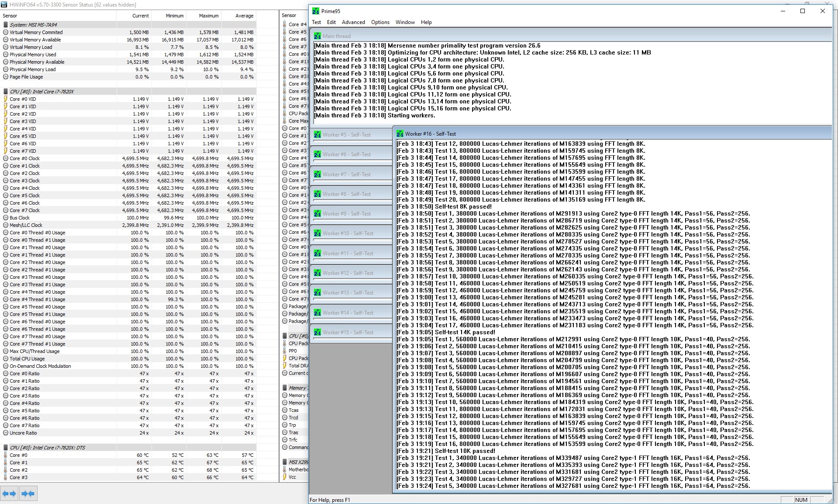The width and height of the screenshot is (838, 504).
Task: Open the Help menu in Prime95
Action: (x=426, y=22)
